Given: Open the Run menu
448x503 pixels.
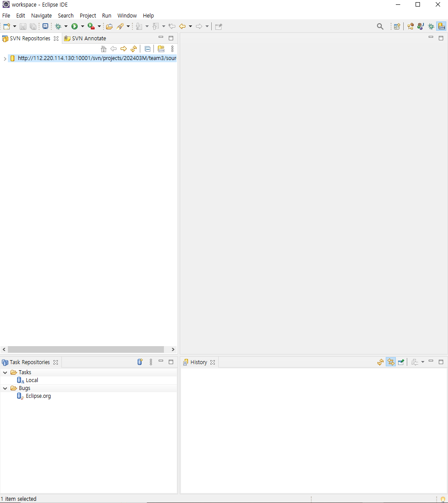Looking at the screenshot, I should tap(107, 15).
